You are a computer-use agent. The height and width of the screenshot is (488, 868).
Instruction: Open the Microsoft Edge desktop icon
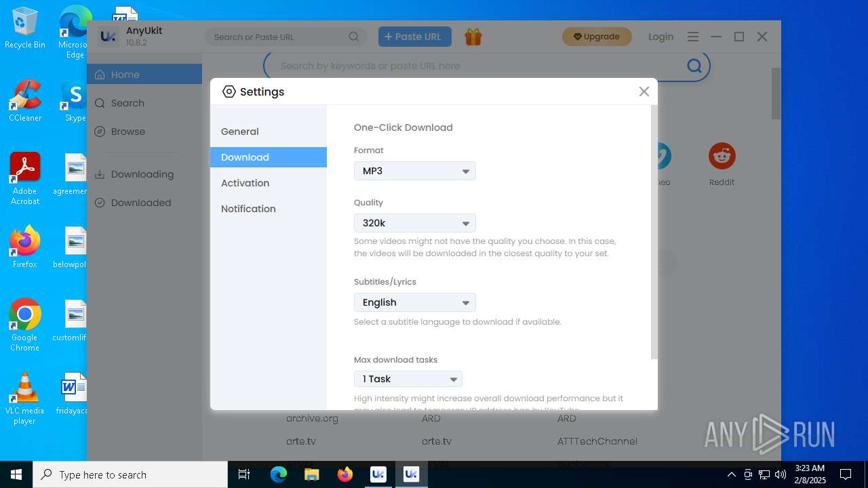tap(75, 33)
